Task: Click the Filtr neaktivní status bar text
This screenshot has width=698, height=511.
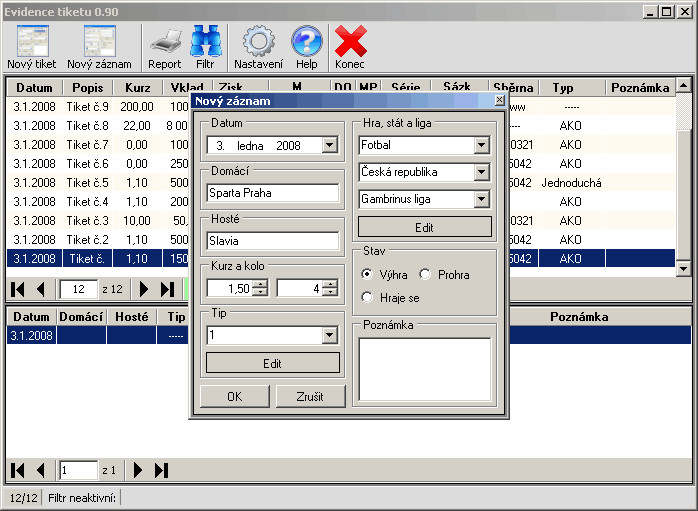Action: pyautogui.click(x=82, y=498)
